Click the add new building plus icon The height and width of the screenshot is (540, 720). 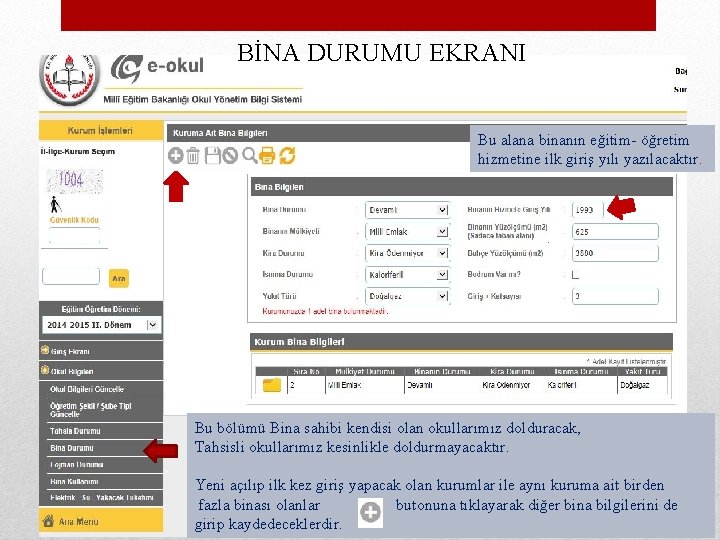click(175, 156)
